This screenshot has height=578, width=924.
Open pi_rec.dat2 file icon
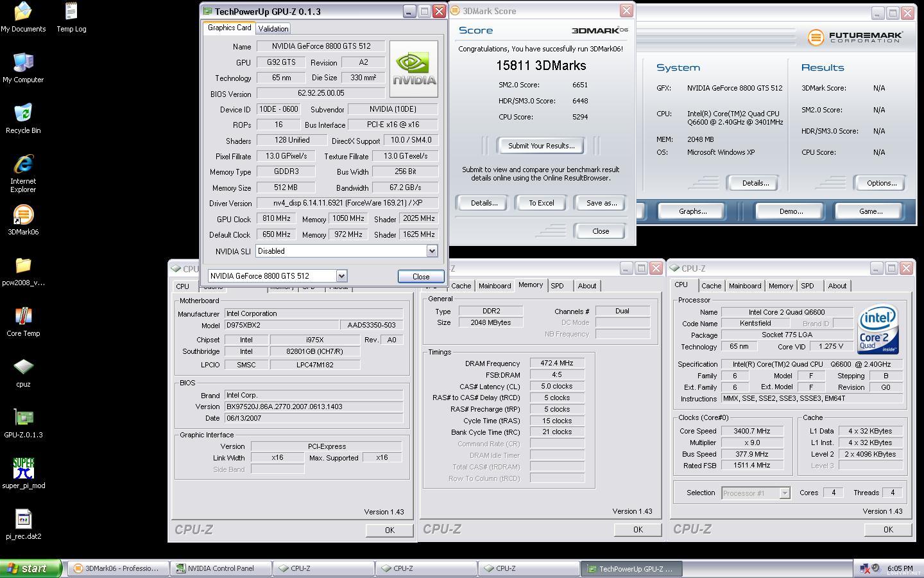pos(23,525)
